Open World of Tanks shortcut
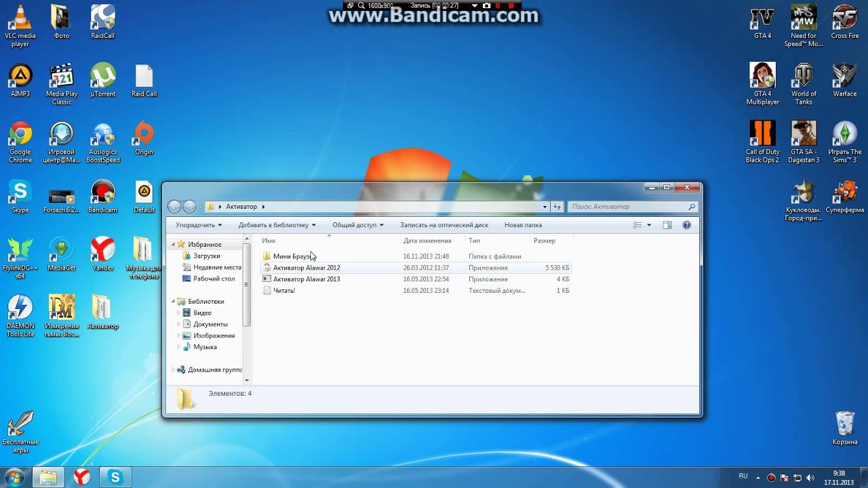The width and height of the screenshot is (868, 488). coord(804,84)
